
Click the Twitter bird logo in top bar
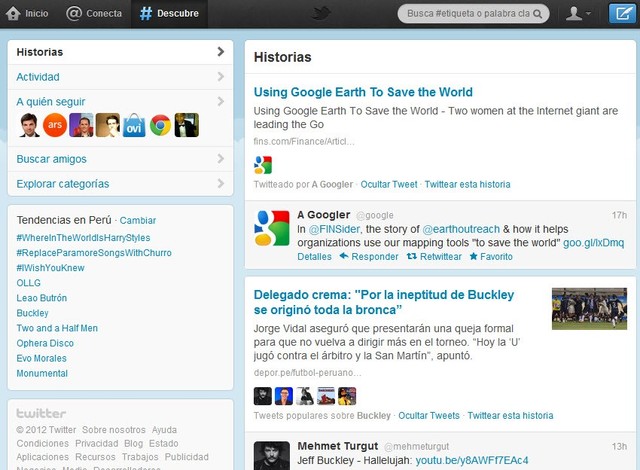(322, 13)
